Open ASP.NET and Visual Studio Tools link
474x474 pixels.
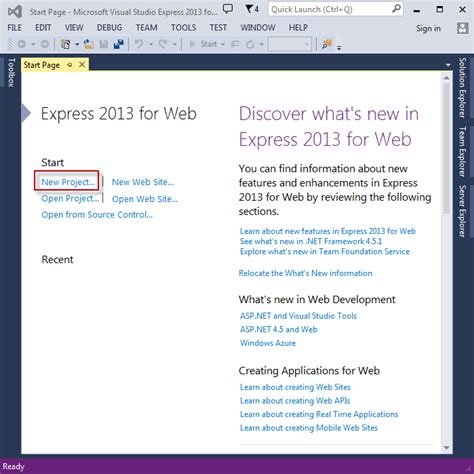coord(298,316)
